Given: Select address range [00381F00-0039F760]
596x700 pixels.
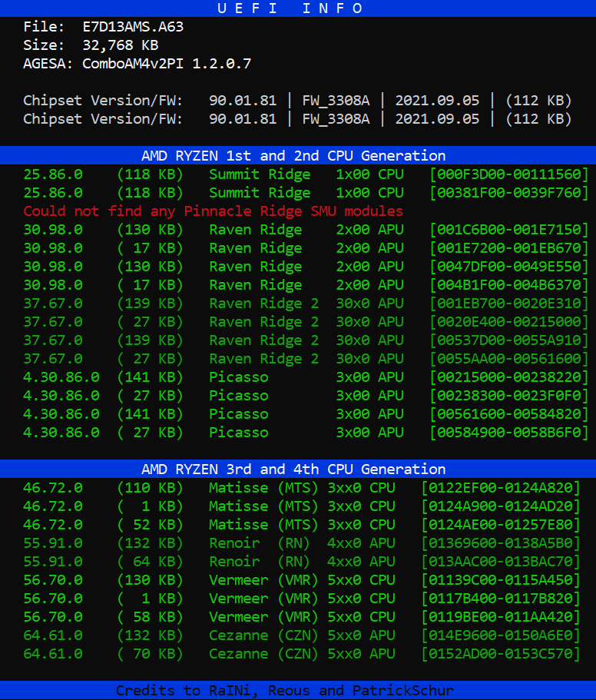Looking at the screenshot, I should pyautogui.click(x=509, y=192).
